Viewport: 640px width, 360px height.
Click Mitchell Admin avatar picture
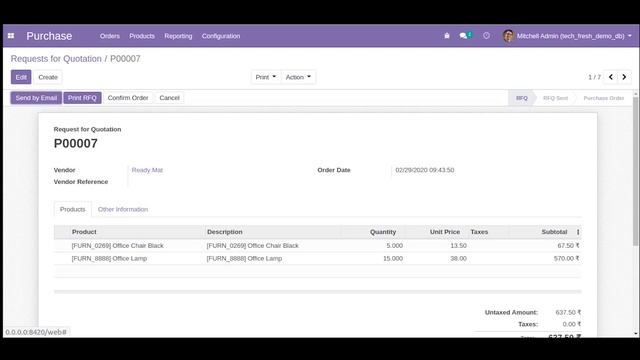point(508,36)
